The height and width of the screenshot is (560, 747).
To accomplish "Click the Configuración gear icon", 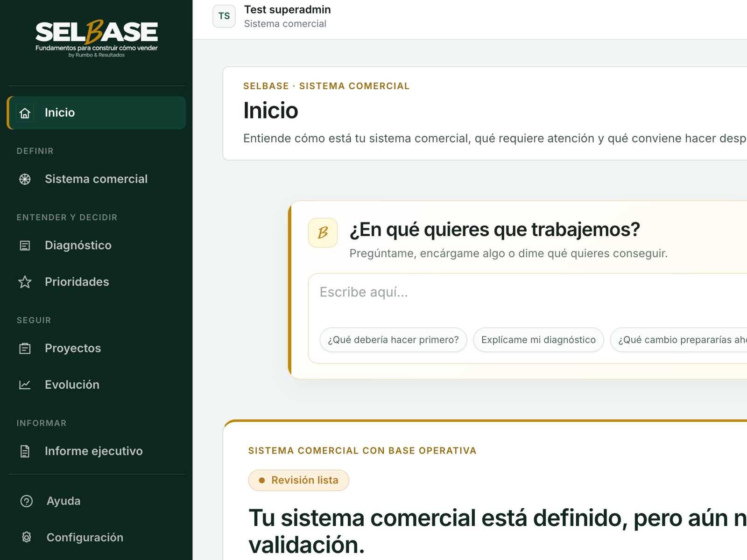I will (x=27, y=538).
